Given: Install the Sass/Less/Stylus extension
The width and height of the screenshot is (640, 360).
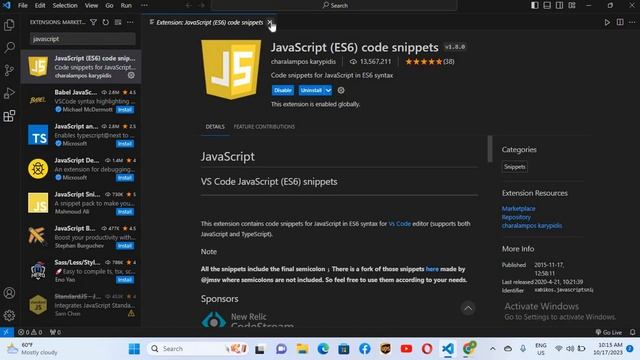Looking at the screenshot, I should [x=124, y=280].
